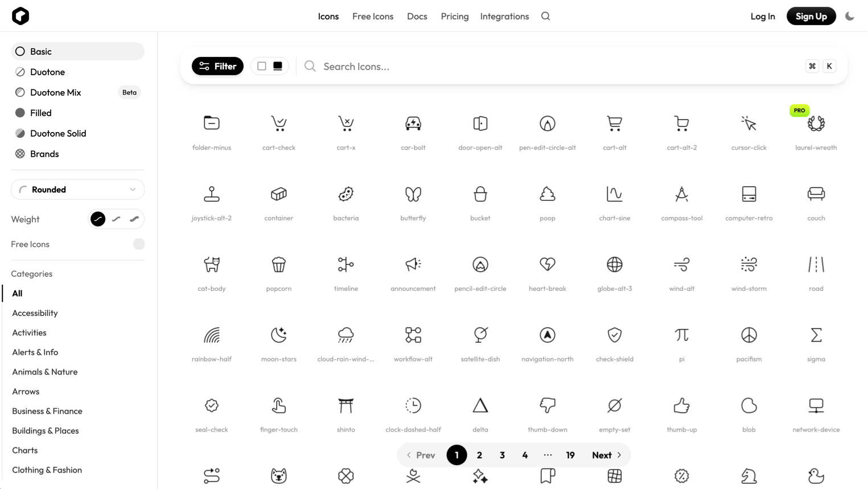
Task: Select the Duotone Solid style
Action: (x=77, y=133)
